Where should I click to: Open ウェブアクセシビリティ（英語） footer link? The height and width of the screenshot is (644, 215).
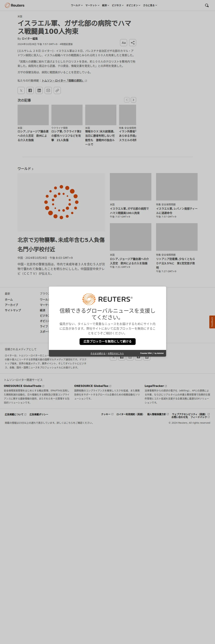click(191, 414)
